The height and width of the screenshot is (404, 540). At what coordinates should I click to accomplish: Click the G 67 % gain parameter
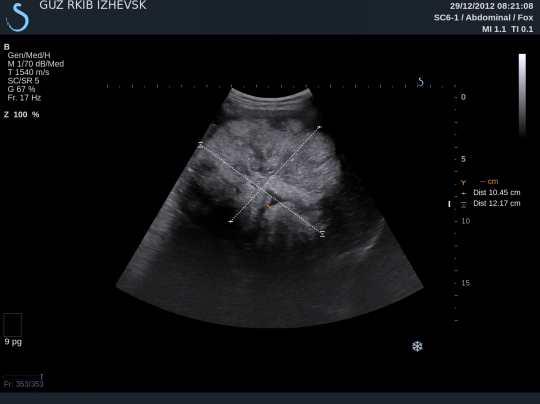21,89
